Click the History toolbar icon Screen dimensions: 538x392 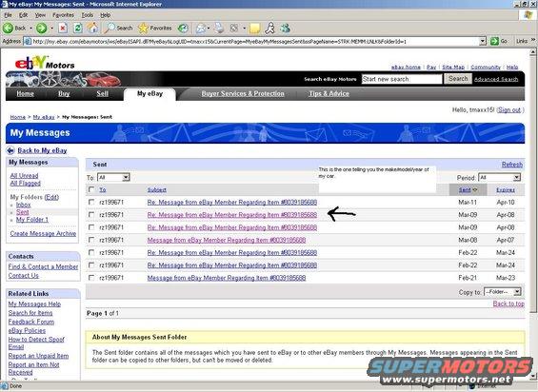click(183, 29)
